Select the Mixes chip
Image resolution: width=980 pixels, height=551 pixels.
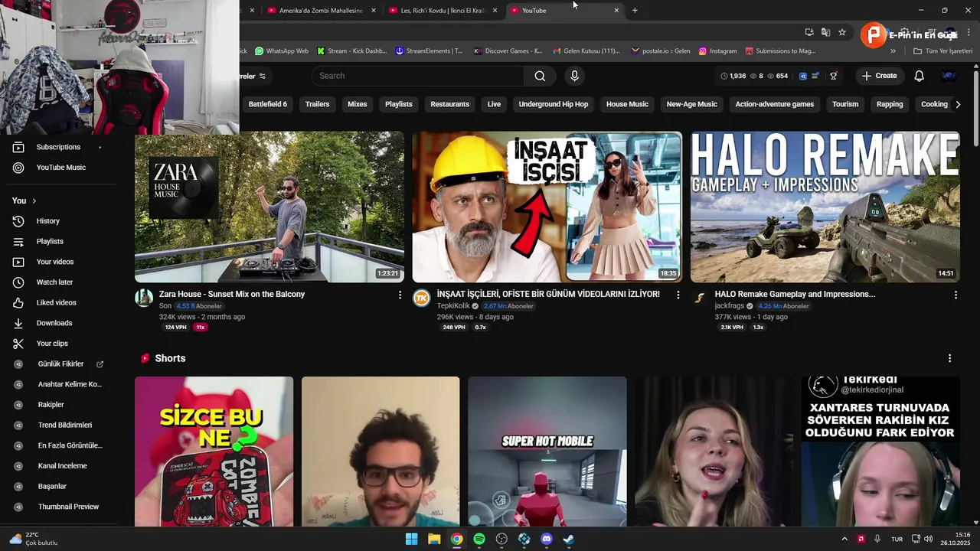click(x=358, y=104)
